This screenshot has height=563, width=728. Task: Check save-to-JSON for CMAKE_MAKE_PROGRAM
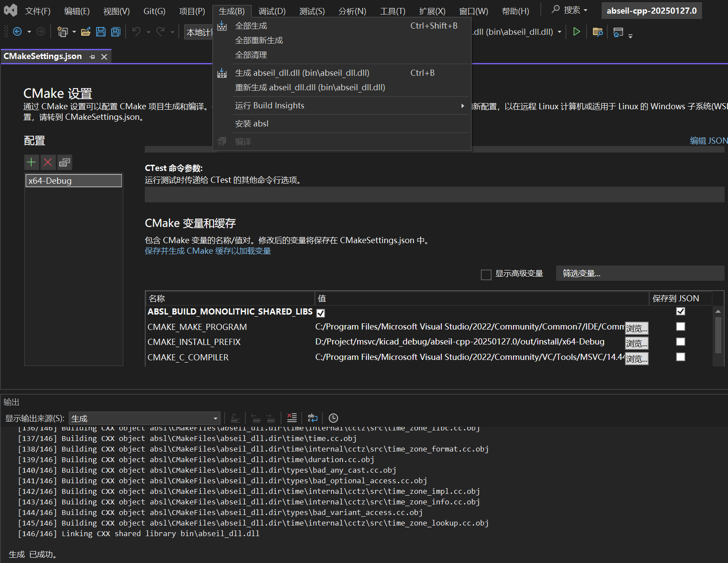tap(680, 326)
